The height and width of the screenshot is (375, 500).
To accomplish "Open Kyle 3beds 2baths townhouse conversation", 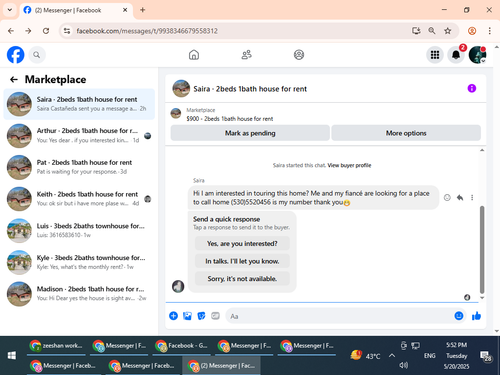I will (79, 262).
